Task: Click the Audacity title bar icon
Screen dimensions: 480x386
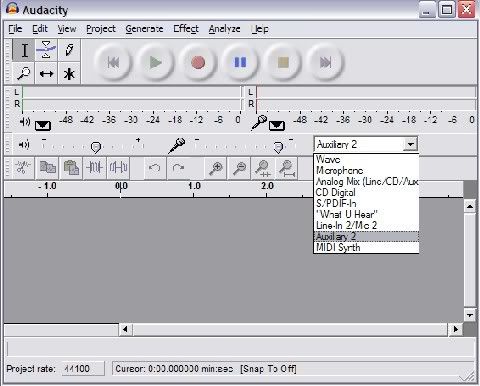Action: 12,9
